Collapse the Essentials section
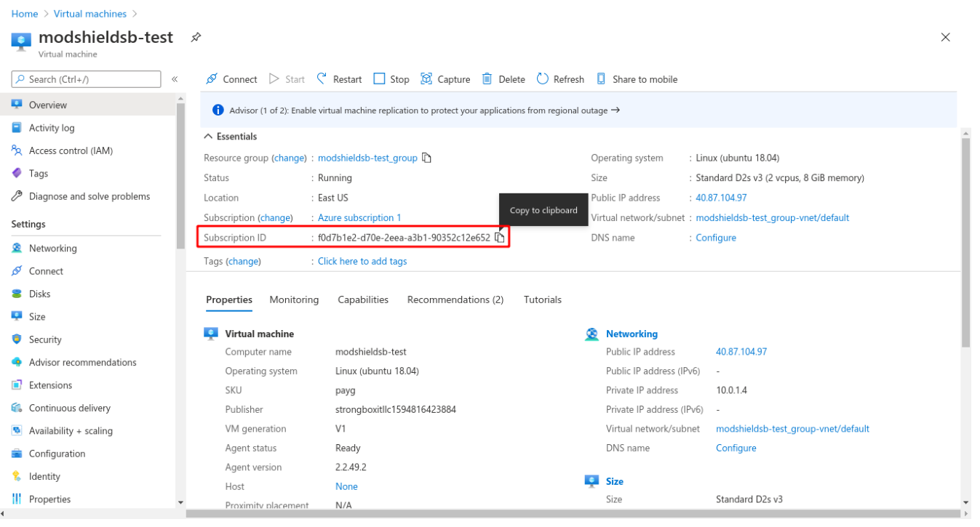The image size is (980, 527). coord(208,137)
